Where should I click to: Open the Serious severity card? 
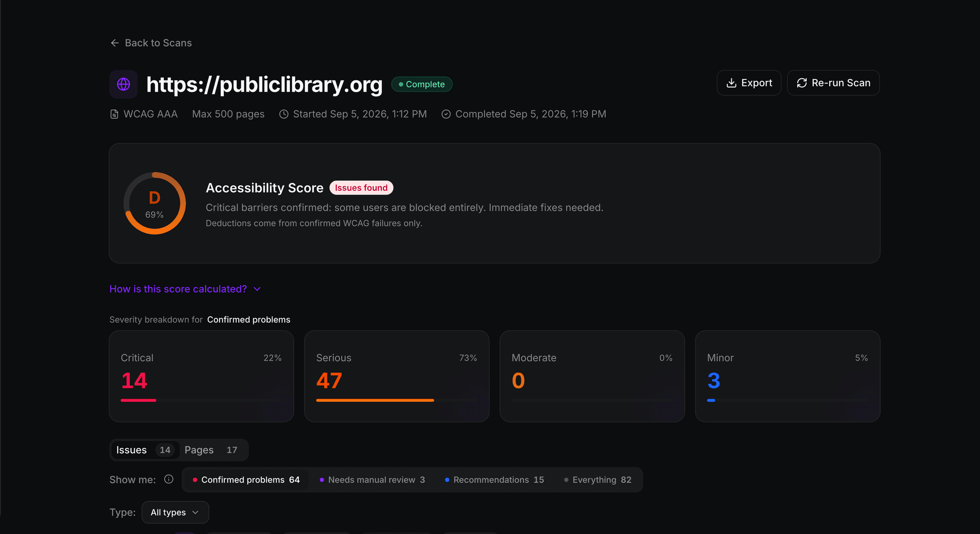[397, 376]
